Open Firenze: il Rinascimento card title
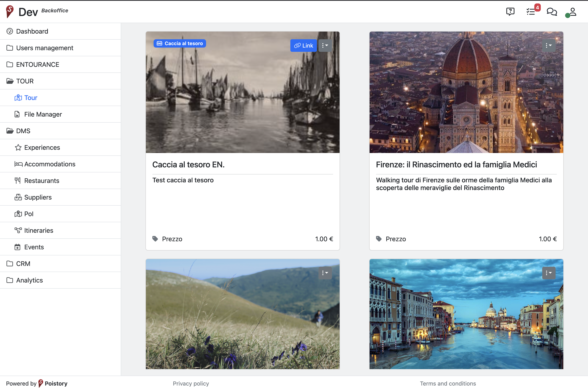Screen dimensions: 588x391 [457, 165]
